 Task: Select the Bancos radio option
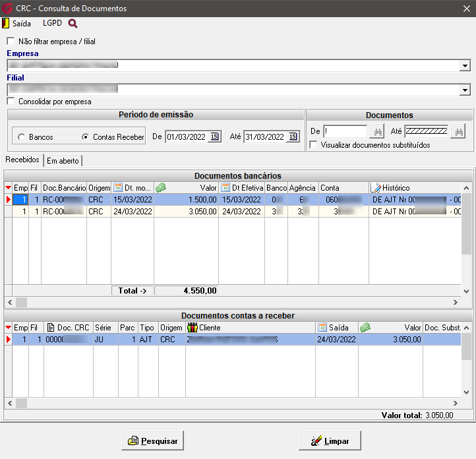pos(21,137)
